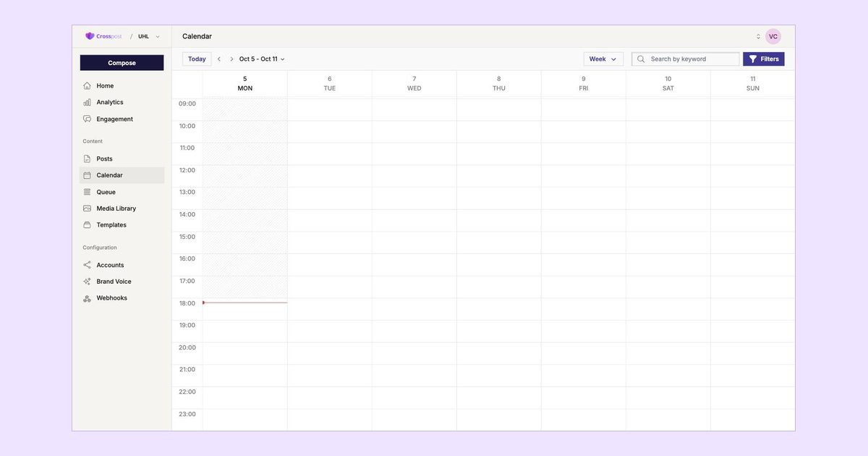Go to next week arrow
The height and width of the screenshot is (456, 868).
click(231, 59)
